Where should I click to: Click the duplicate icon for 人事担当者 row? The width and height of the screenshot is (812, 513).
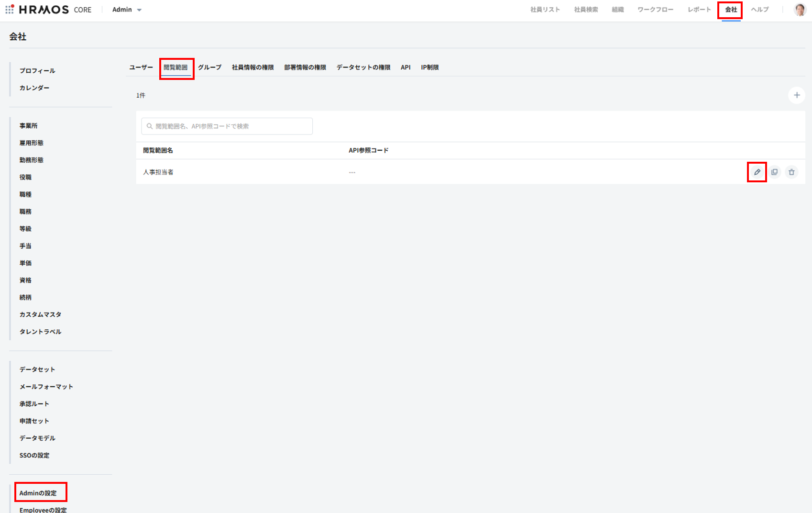774,172
